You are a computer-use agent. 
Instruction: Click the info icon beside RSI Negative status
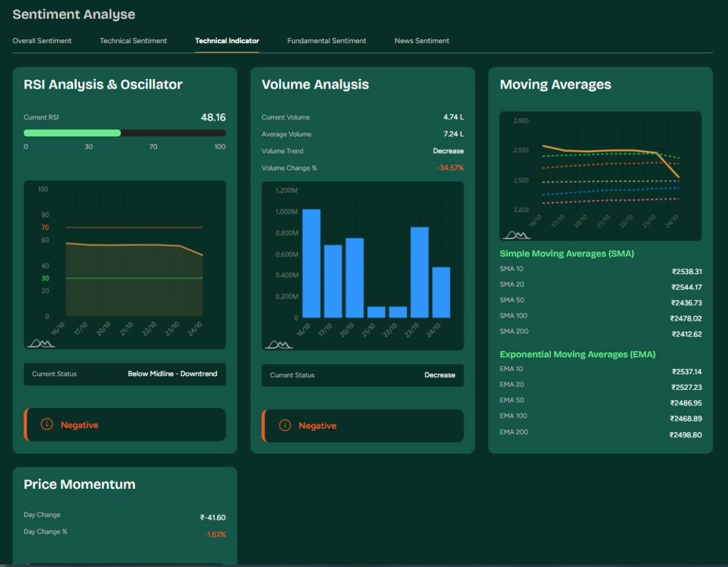[x=47, y=424]
